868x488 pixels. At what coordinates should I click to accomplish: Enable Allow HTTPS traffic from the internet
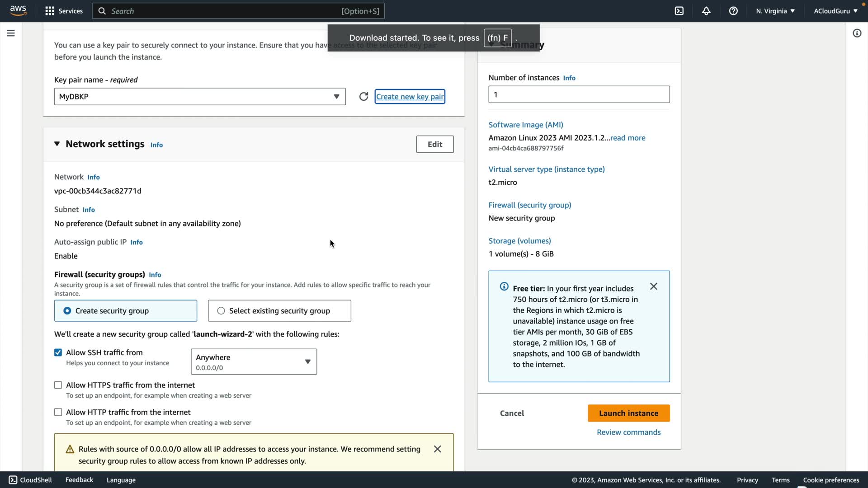(58, 385)
